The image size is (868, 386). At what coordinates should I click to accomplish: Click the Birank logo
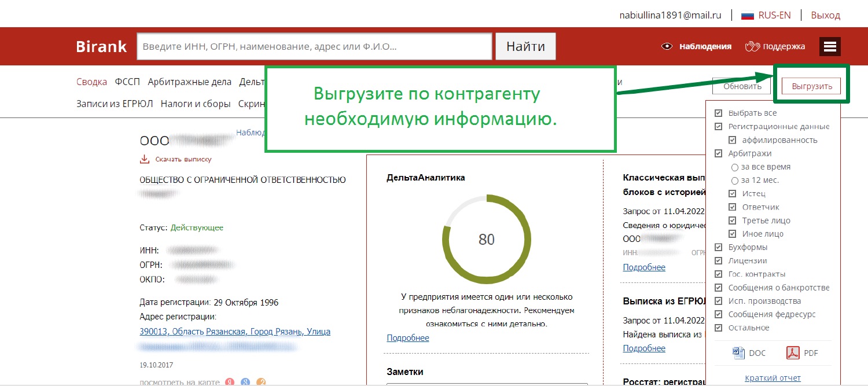(101, 47)
